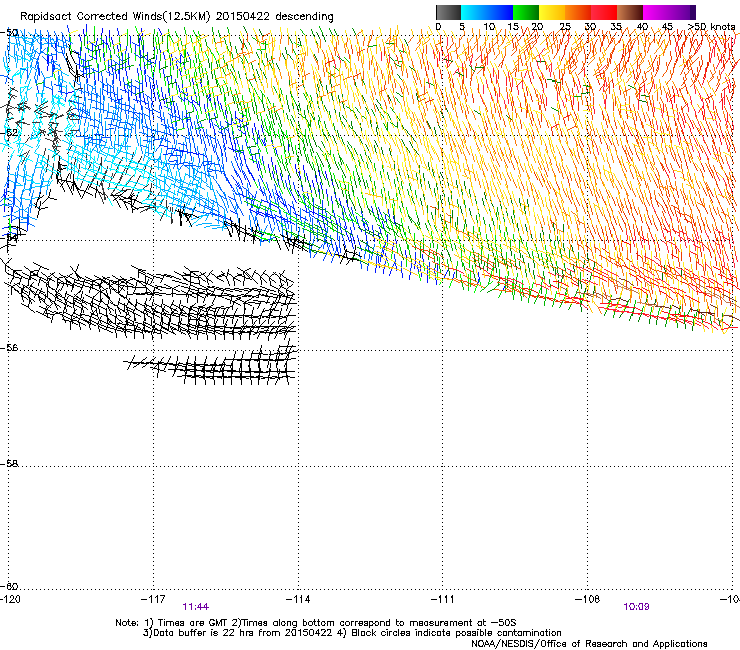Image resolution: width=740 pixels, height=650 pixels.
Task: Click the longitude label '-120'
Action: [x=10, y=599]
